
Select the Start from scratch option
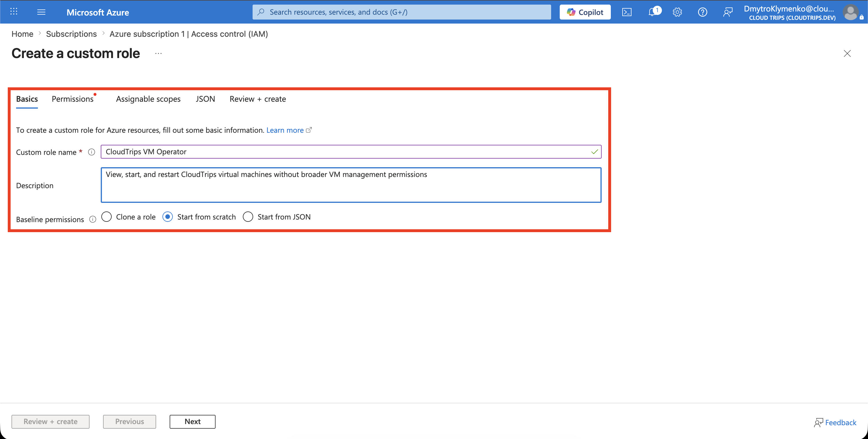click(167, 217)
